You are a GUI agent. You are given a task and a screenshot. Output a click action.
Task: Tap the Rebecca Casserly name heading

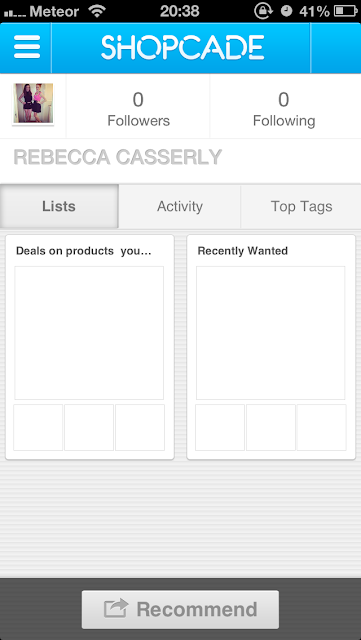[118, 157]
